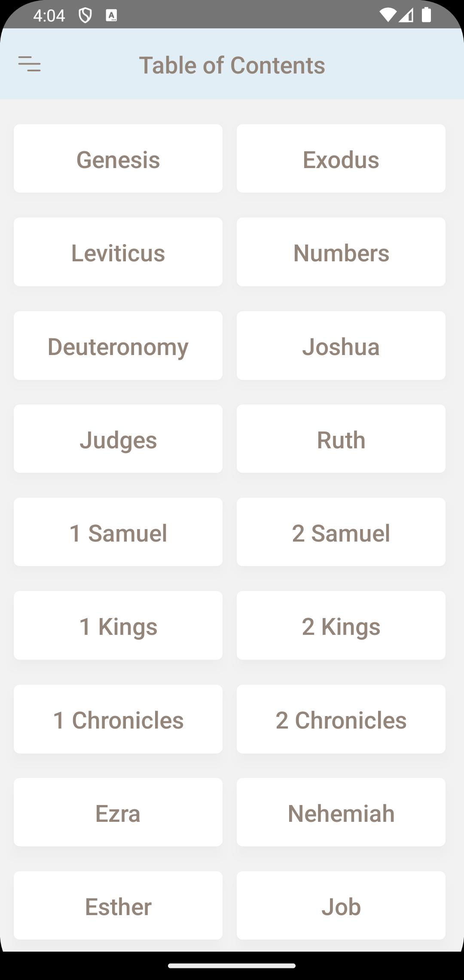Open the Joshua book
The image size is (464, 980).
point(341,346)
